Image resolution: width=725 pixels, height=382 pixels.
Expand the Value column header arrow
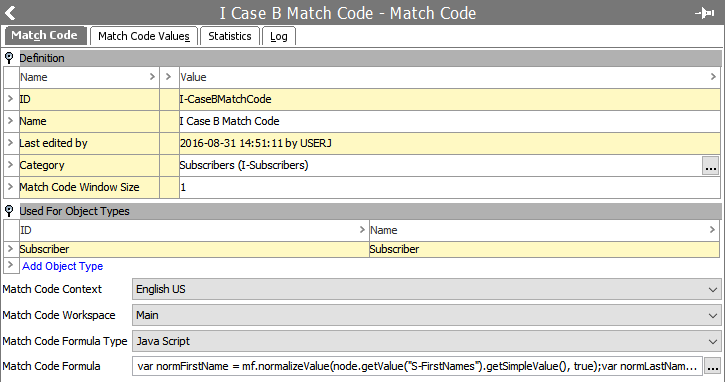[713, 77]
